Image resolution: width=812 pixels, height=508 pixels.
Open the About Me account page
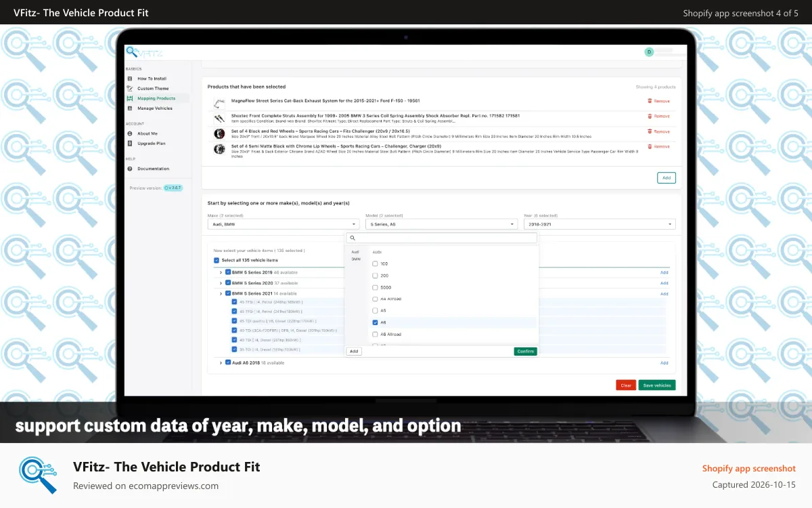tap(148, 133)
